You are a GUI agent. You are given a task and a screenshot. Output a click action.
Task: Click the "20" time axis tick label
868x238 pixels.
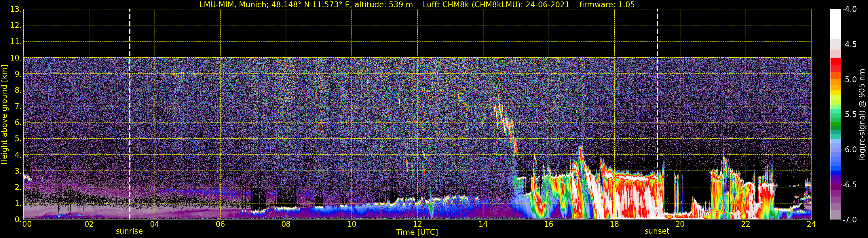coord(680,224)
